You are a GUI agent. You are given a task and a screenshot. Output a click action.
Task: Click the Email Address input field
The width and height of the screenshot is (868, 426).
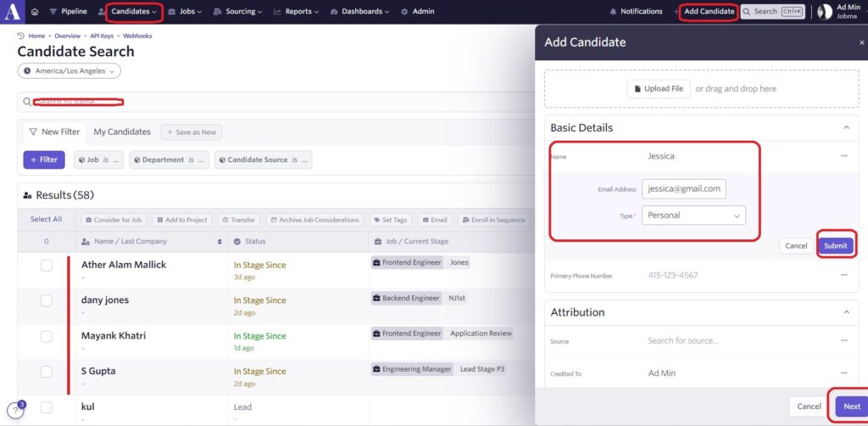(684, 189)
